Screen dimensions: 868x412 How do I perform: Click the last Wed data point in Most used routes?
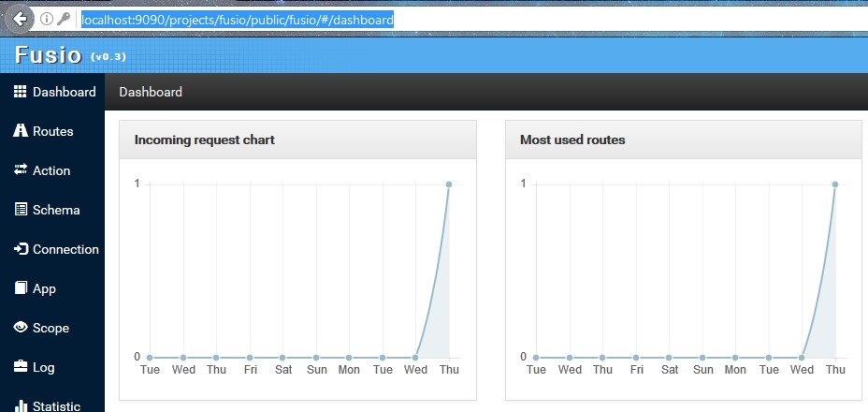(802, 358)
